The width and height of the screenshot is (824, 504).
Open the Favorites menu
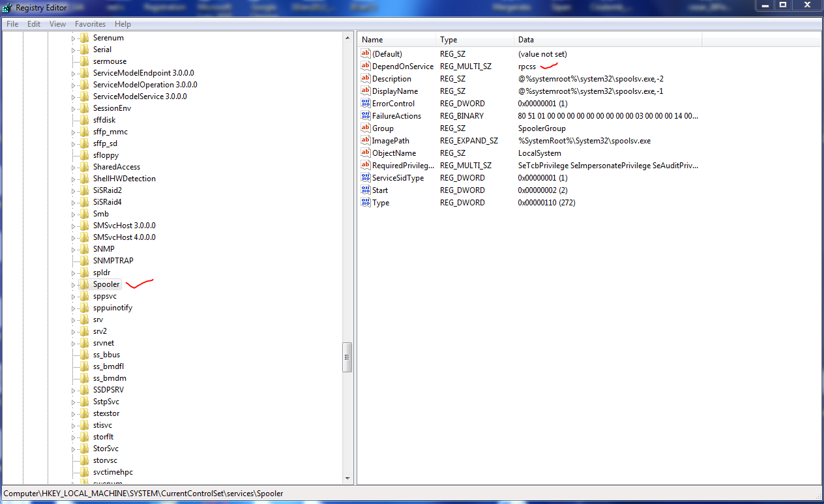tap(90, 23)
